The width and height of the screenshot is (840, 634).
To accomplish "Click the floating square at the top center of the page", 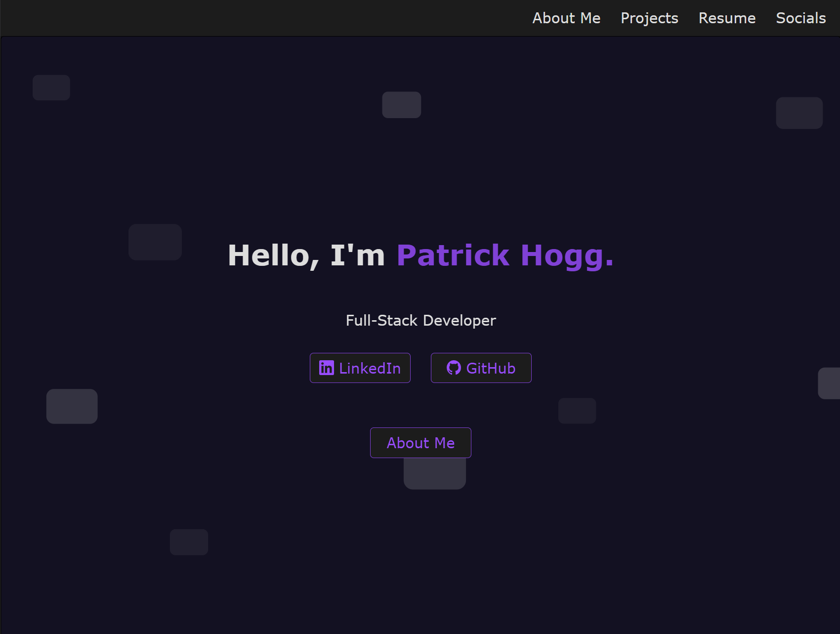I will point(401,105).
